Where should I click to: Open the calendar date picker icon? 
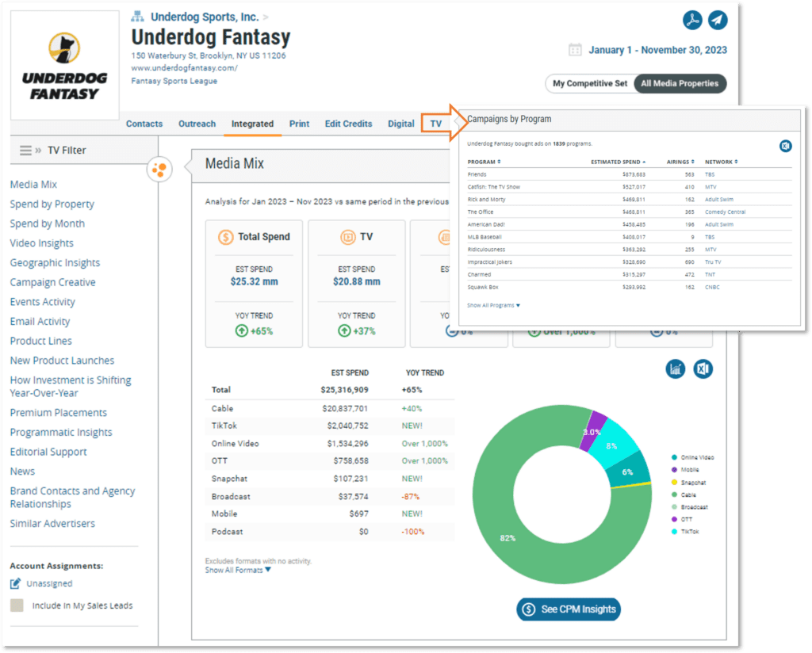coord(575,50)
